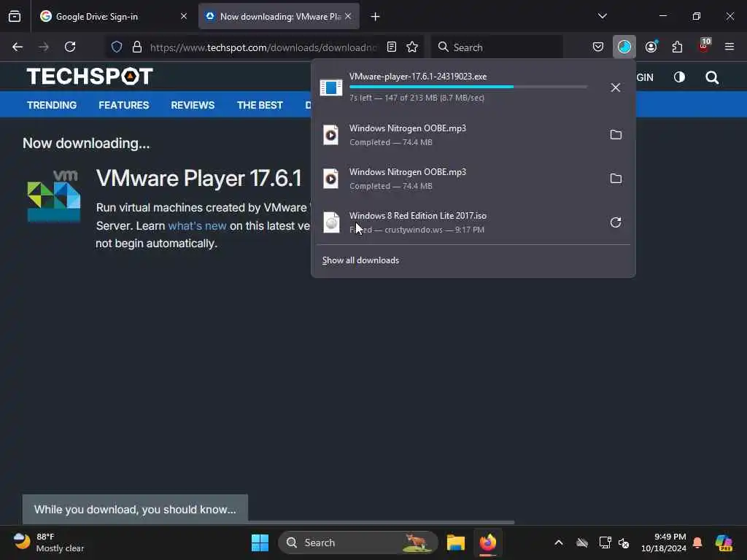Open the extensions puzzle icon
747x560 pixels.
pyautogui.click(x=677, y=47)
